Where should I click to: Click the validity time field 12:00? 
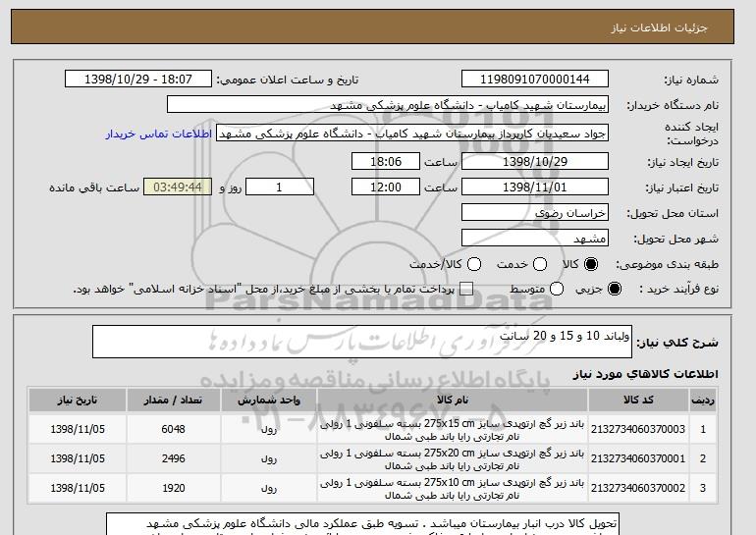click(x=386, y=187)
